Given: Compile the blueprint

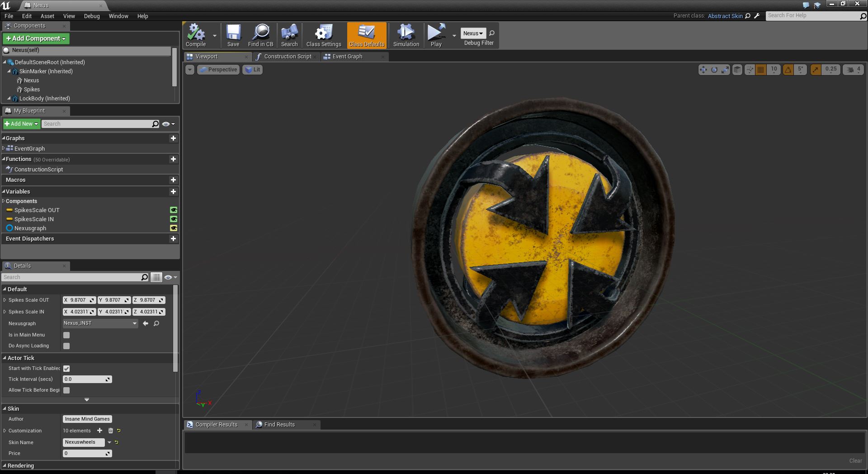Looking at the screenshot, I should point(195,35).
